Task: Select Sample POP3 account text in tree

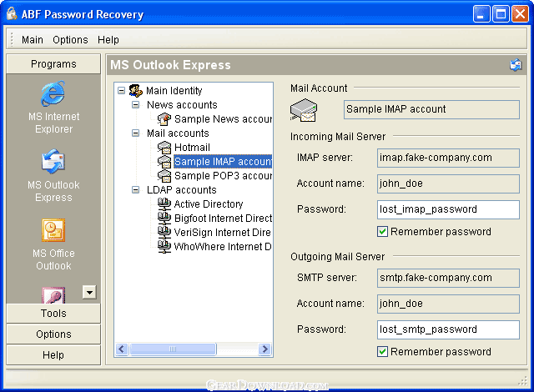Action: [x=223, y=176]
